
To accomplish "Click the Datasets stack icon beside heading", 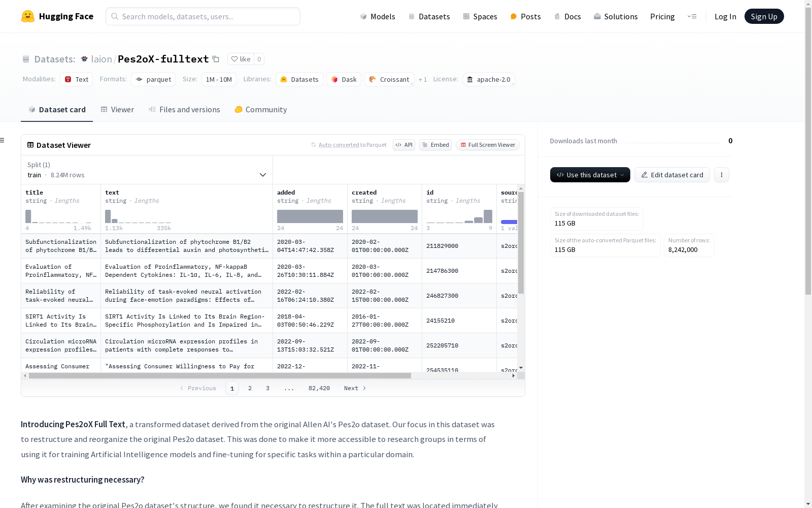I will coord(26,59).
